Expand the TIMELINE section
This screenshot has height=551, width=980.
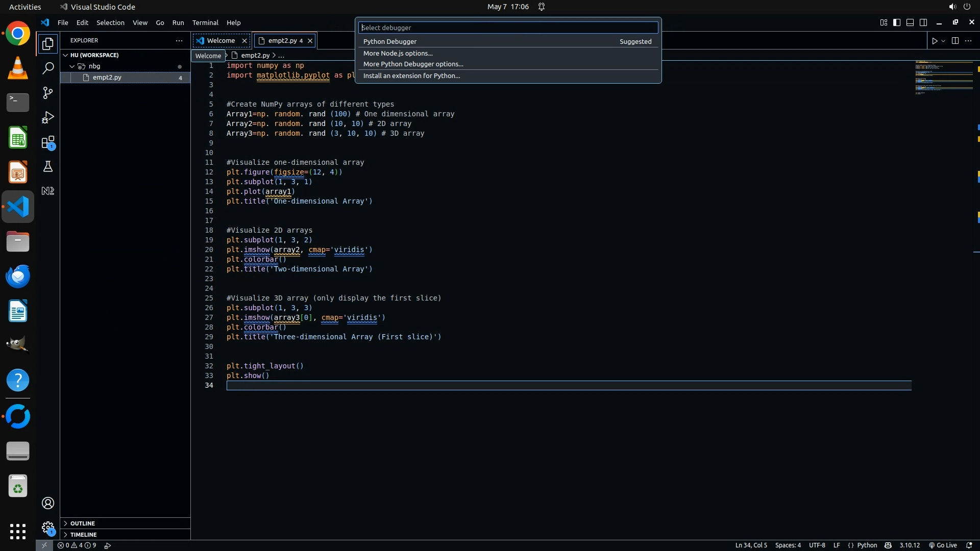(83, 535)
